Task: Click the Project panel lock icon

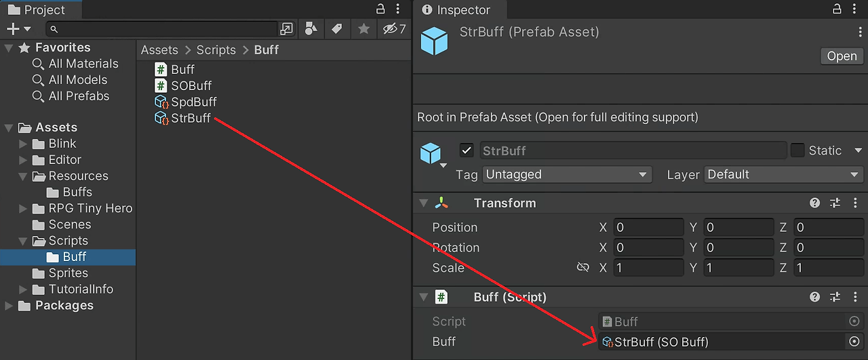Action: tap(381, 9)
